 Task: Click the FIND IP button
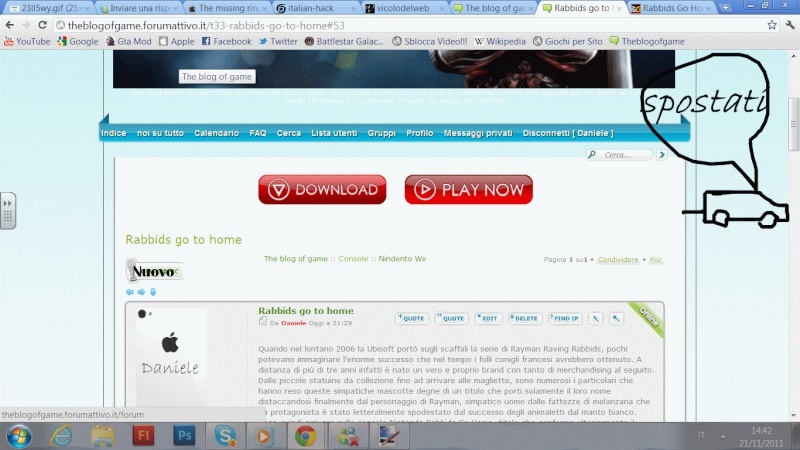pyautogui.click(x=564, y=318)
